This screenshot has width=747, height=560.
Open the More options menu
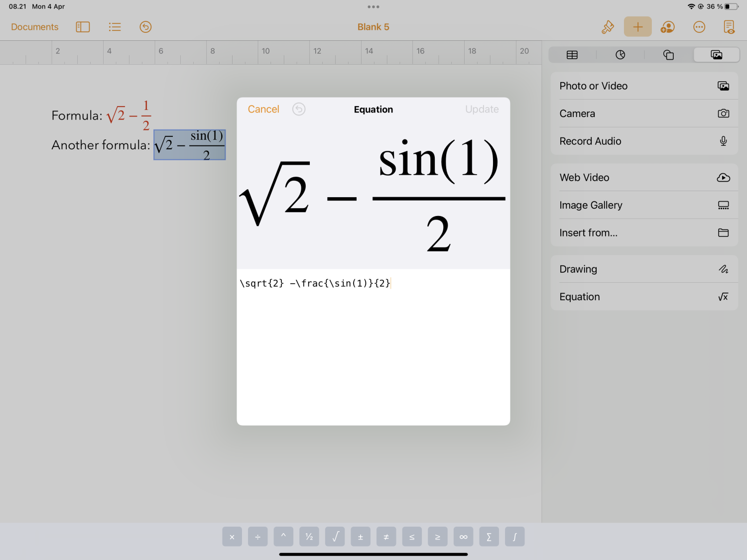coord(699,26)
